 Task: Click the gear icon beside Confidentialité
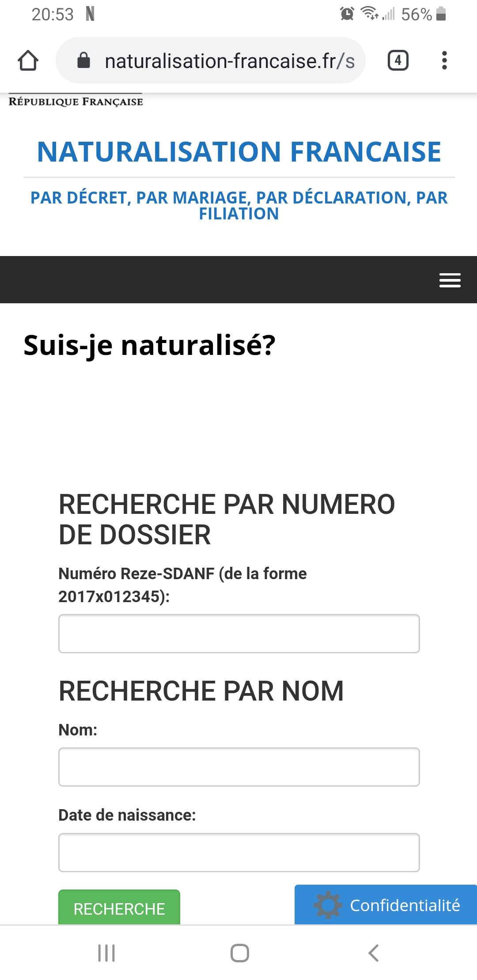[328, 905]
